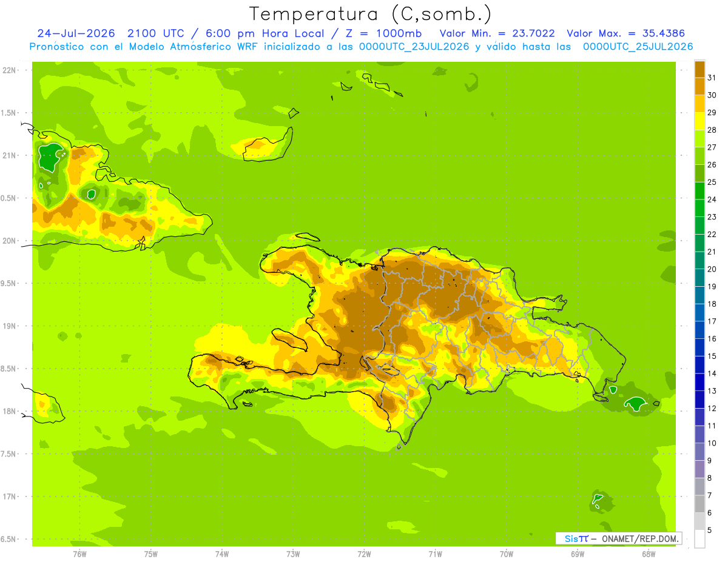This screenshot has width=728, height=562.
Task: Click the "9.5N" latitude axis label
Action: coord(8,283)
